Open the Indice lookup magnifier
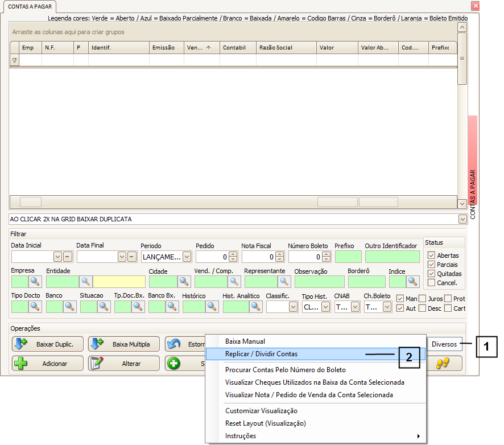The width and height of the screenshot is (504, 445). (413, 281)
